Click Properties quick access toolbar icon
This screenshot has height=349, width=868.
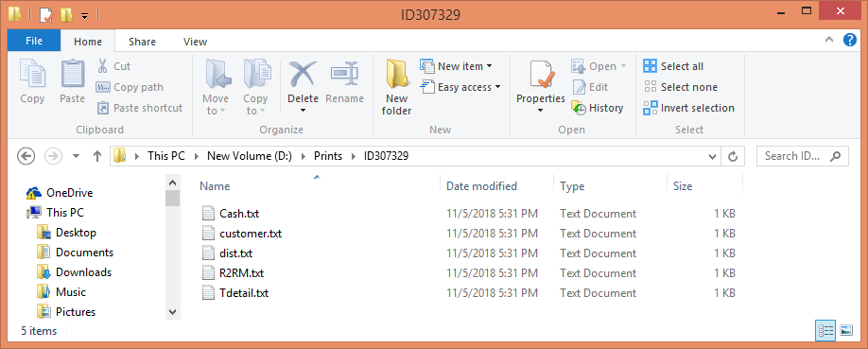[47, 14]
